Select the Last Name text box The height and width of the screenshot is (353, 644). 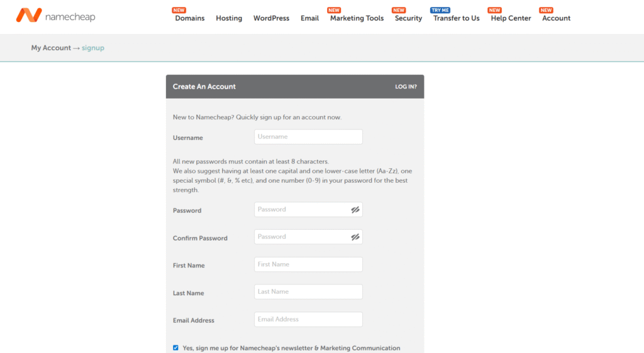point(308,292)
